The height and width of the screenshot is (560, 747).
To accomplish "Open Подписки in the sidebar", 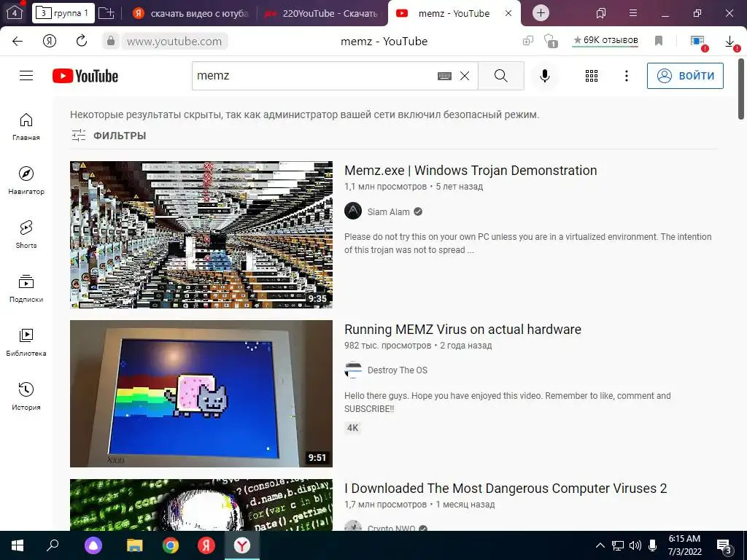I will pyautogui.click(x=26, y=289).
